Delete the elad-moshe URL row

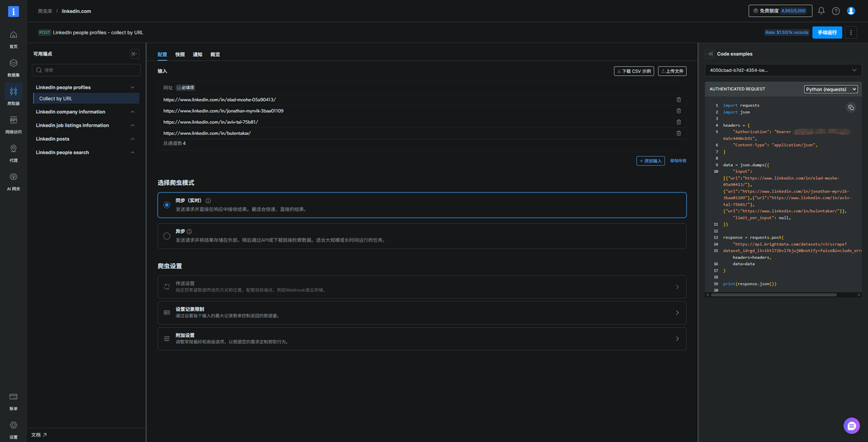pos(679,100)
